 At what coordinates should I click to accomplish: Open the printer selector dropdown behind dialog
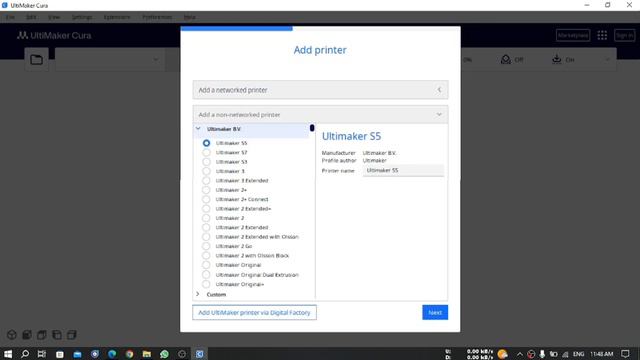coord(110,60)
